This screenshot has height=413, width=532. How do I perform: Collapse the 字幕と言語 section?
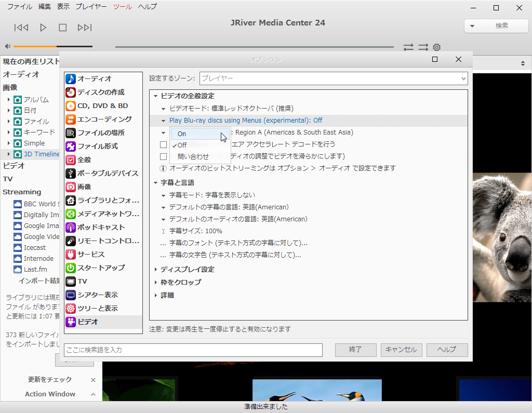click(156, 183)
